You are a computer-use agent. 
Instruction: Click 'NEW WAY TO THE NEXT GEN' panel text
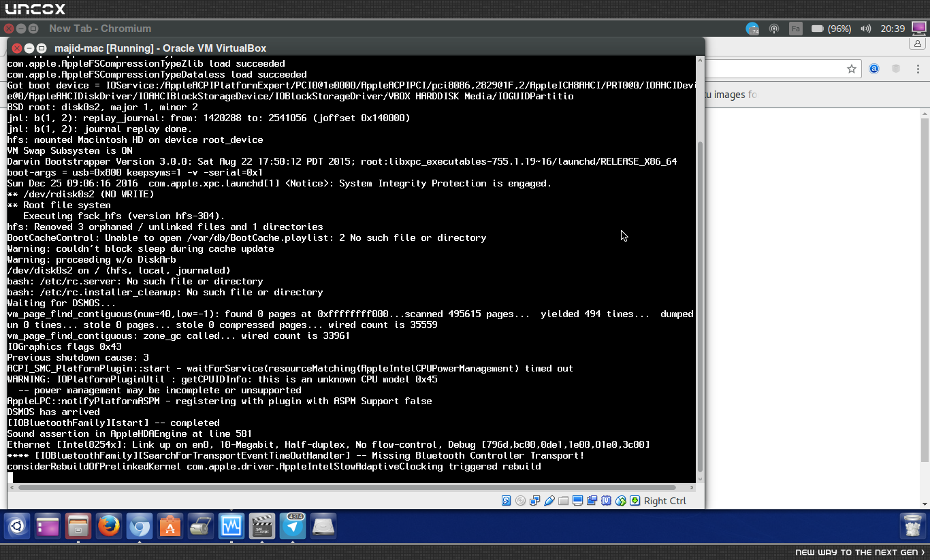(856, 553)
